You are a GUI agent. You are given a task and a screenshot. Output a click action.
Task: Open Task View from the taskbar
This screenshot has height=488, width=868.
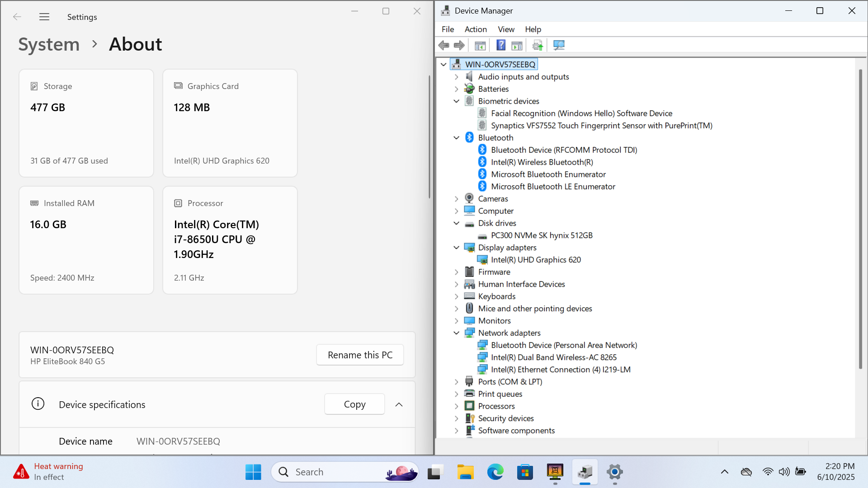434,472
